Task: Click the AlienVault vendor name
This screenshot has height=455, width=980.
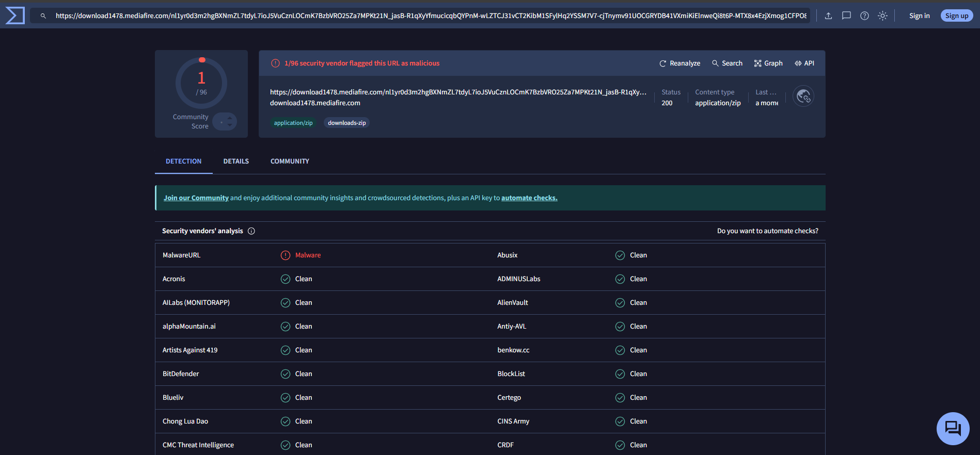Action: pyautogui.click(x=513, y=303)
